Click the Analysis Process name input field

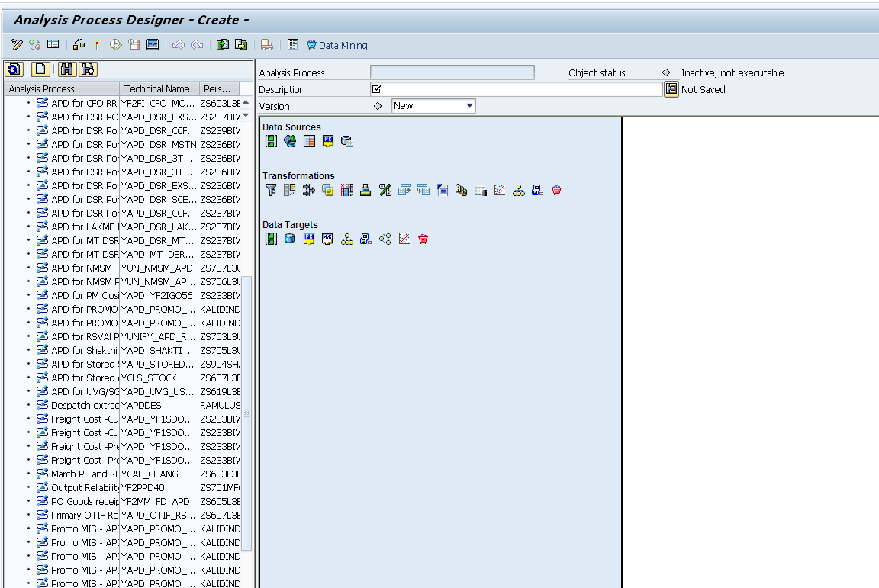click(452, 72)
